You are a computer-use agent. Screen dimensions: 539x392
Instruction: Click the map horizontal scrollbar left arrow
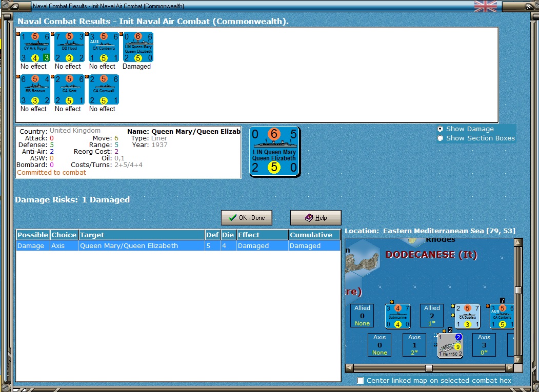[x=349, y=368]
